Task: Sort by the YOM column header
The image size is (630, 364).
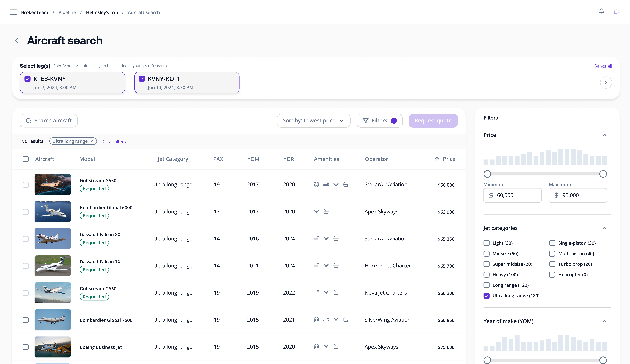Action: coord(253,159)
